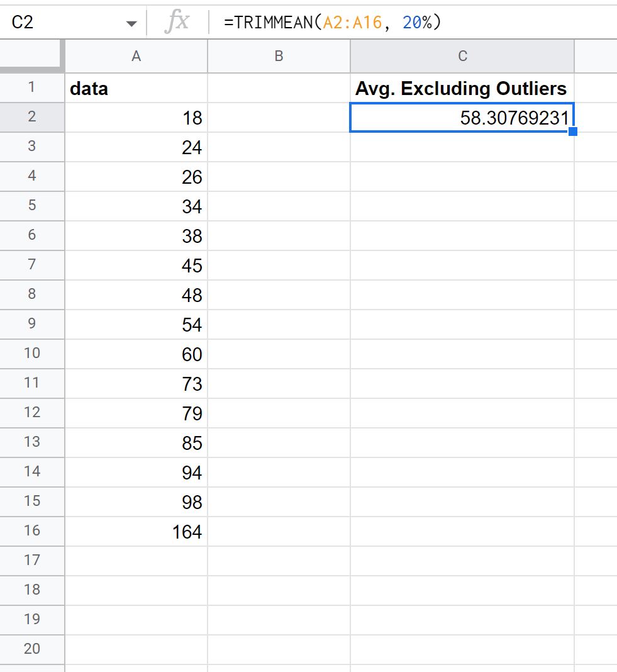Select the cell containing 18
Screen dimensions: 617x672
[136, 118]
